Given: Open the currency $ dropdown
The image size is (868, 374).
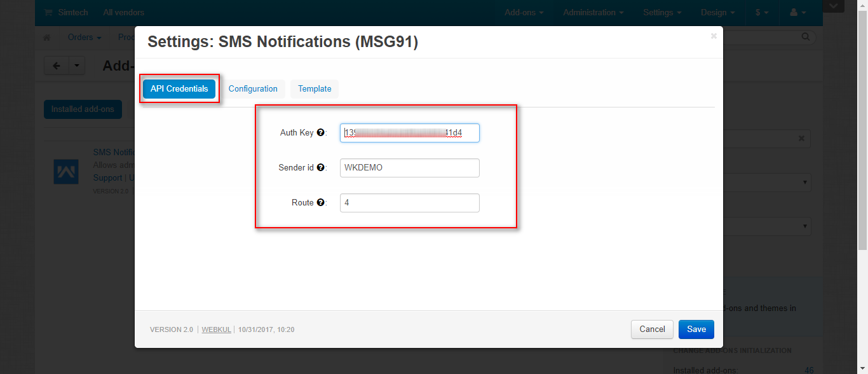Looking at the screenshot, I should [762, 13].
